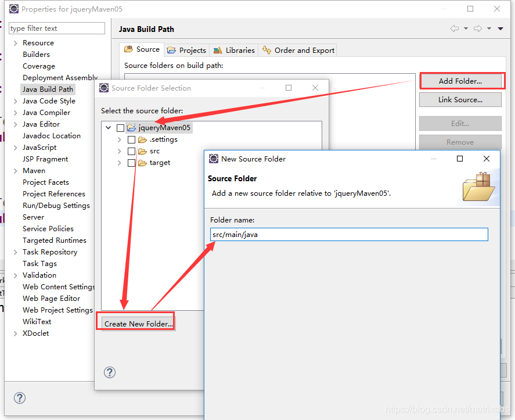Click the forward navigation arrow icon
Viewport: 515px width, 420px height.
pyautogui.click(x=478, y=28)
